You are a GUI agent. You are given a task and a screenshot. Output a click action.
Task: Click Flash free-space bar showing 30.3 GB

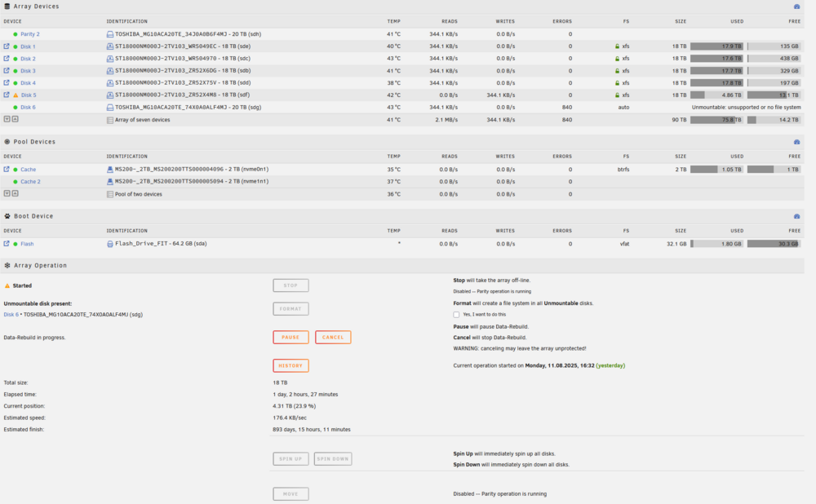(x=774, y=244)
